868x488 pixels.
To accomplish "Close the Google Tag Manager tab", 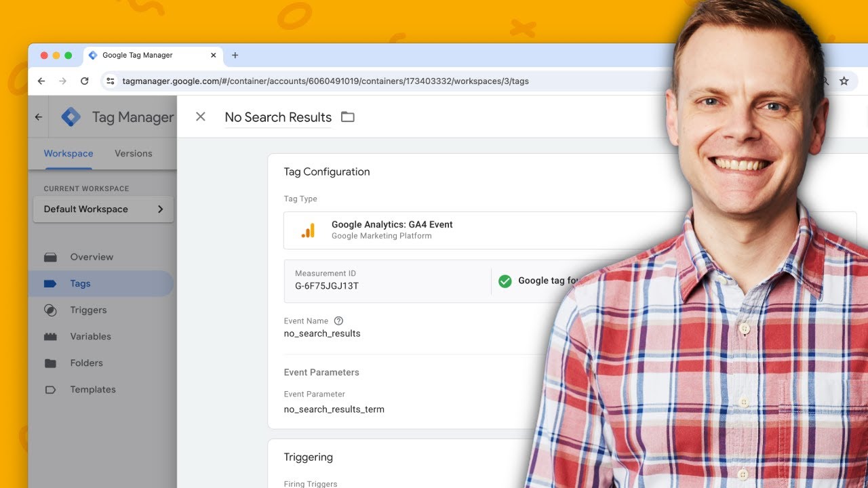I will point(214,56).
